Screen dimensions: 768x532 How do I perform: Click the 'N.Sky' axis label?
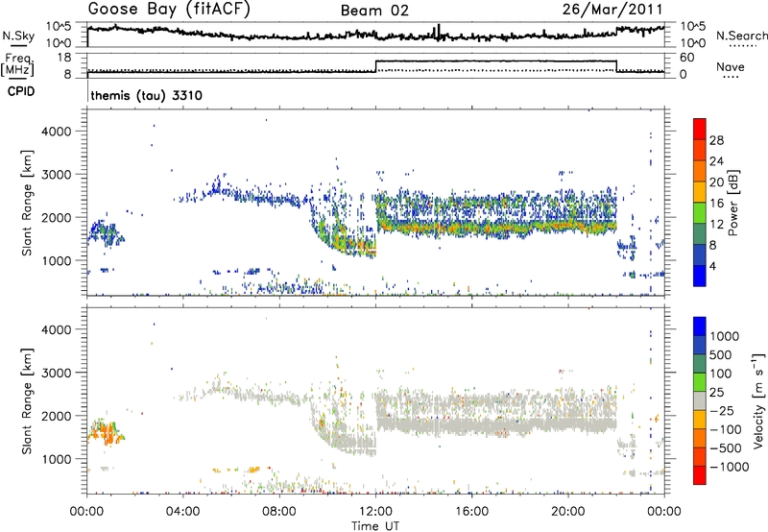[18, 36]
